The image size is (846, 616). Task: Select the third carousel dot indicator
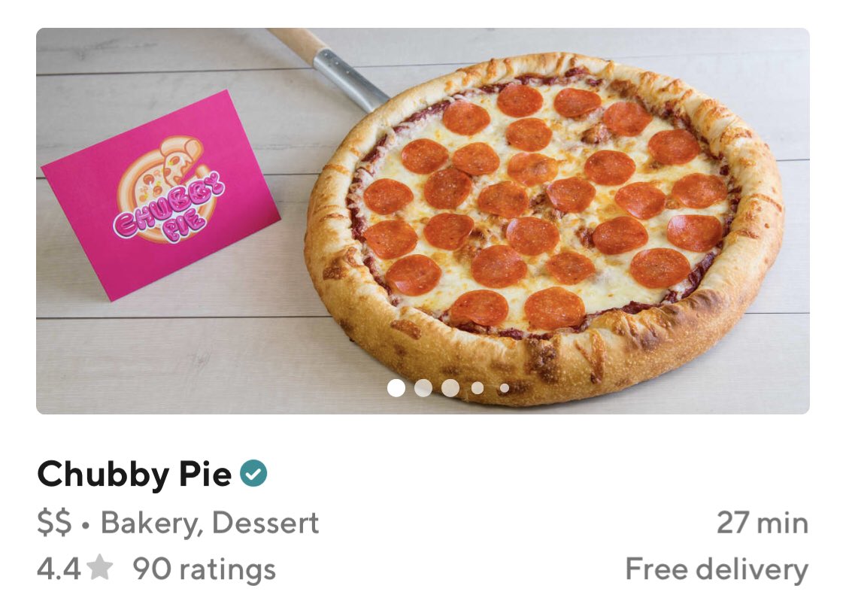[450, 388]
